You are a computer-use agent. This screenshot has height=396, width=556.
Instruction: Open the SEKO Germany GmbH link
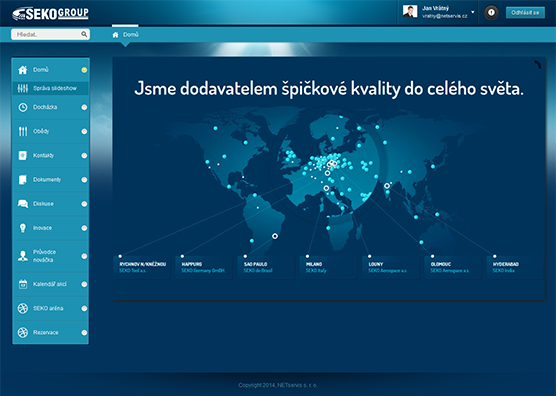point(203,270)
